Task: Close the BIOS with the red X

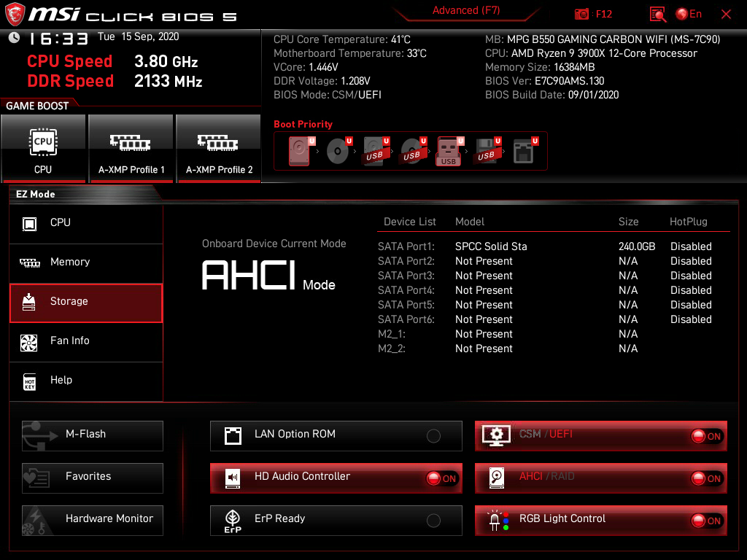Action: pyautogui.click(x=726, y=15)
